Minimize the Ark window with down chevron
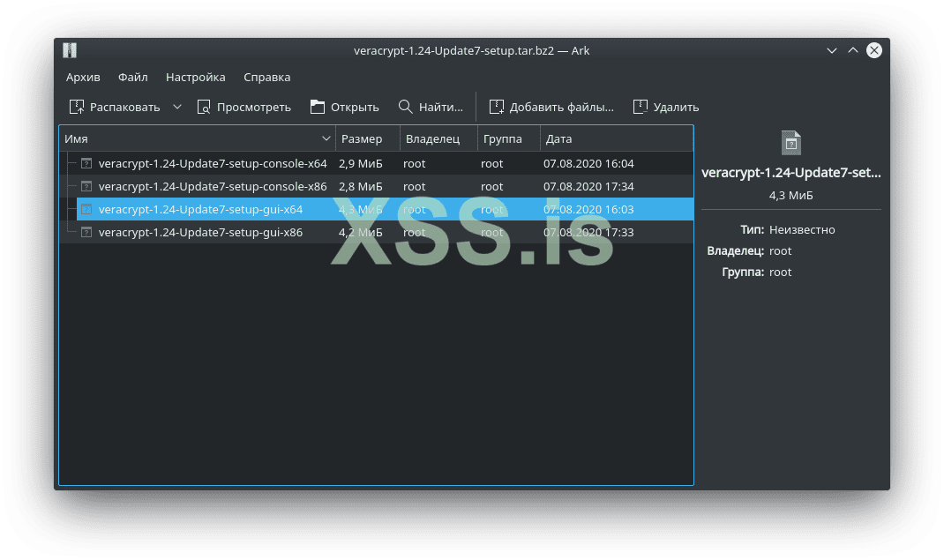Viewport: 944px width, 560px height. click(x=831, y=50)
